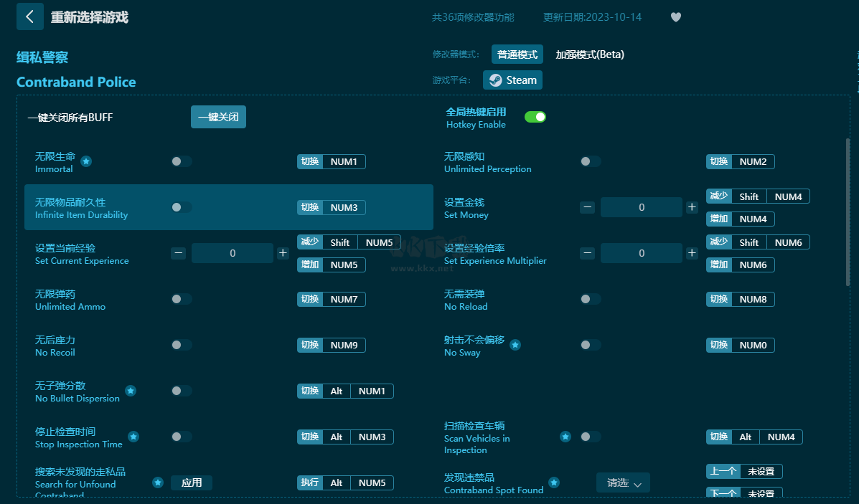Click star beside Search for Unfound Contraband
The width and height of the screenshot is (859, 504).
pos(158,482)
